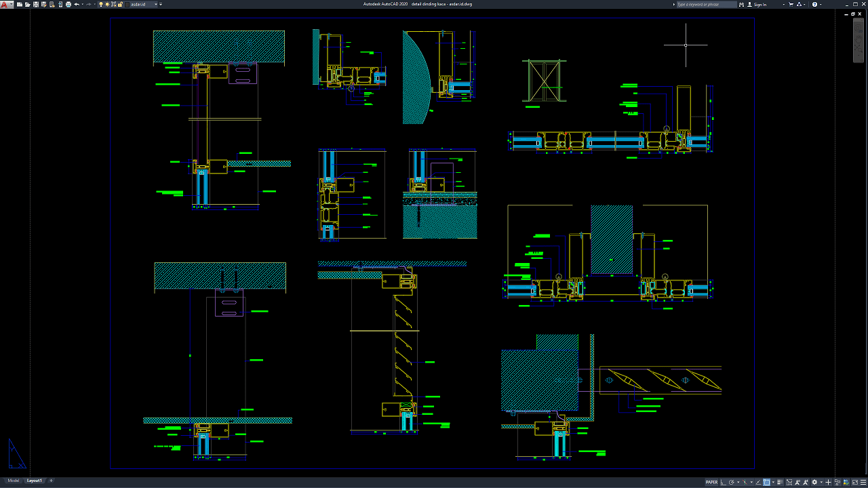Click the Undo arrow
The width and height of the screenshot is (868, 488).
click(77, 4)
